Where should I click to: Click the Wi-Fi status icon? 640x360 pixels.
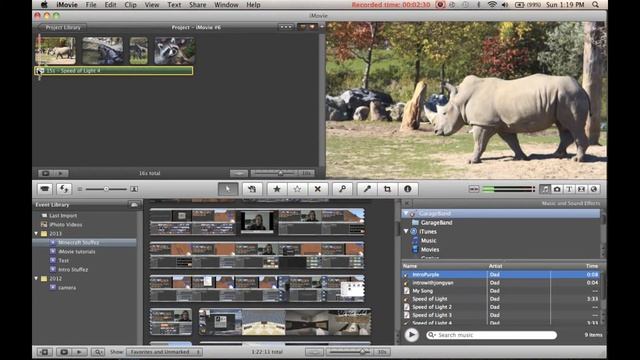coord(492,5)
